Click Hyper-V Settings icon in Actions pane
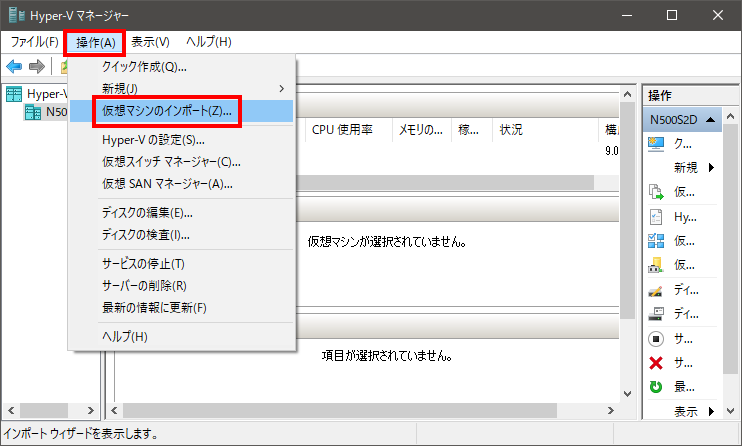Viewport: 742px width, 446px height. (x=656, y=217)
